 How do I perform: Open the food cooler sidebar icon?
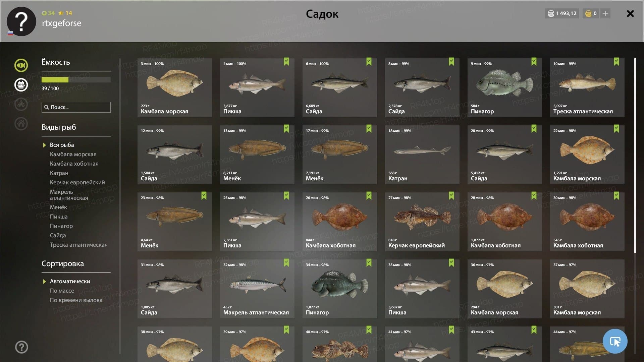(21, 85)
